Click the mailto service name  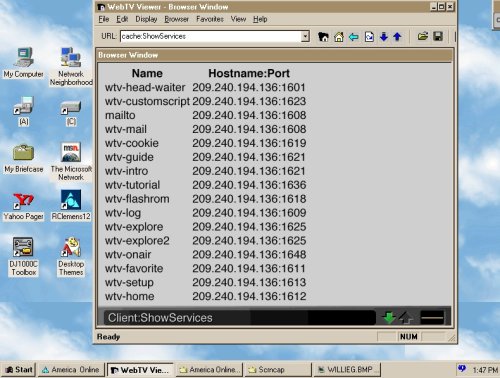coord(120,115)
